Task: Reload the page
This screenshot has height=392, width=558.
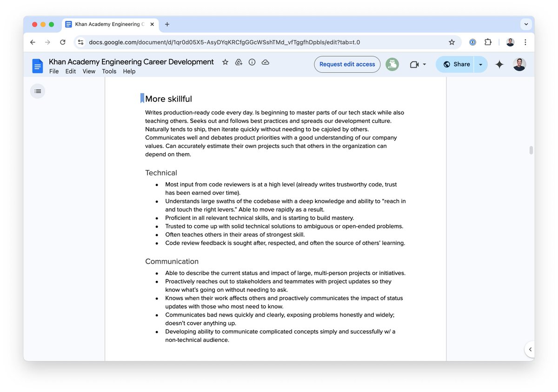Action: (63, 42)
